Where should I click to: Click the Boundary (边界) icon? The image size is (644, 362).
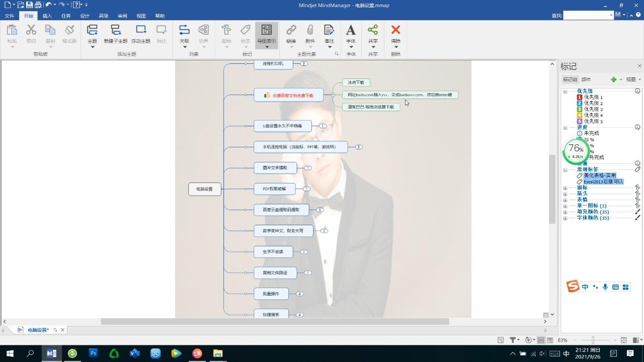point(203,31)
